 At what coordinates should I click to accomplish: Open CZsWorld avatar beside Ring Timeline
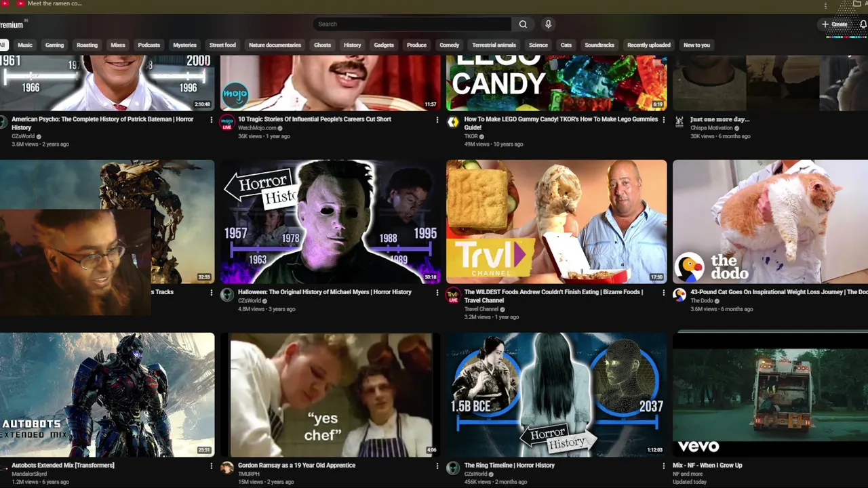click(x=453, y=468)
